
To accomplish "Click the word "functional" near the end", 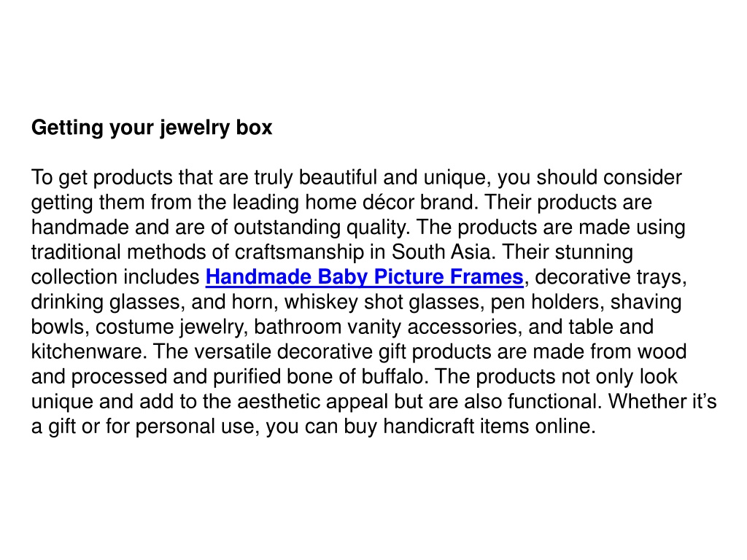I will coord(551,402).
